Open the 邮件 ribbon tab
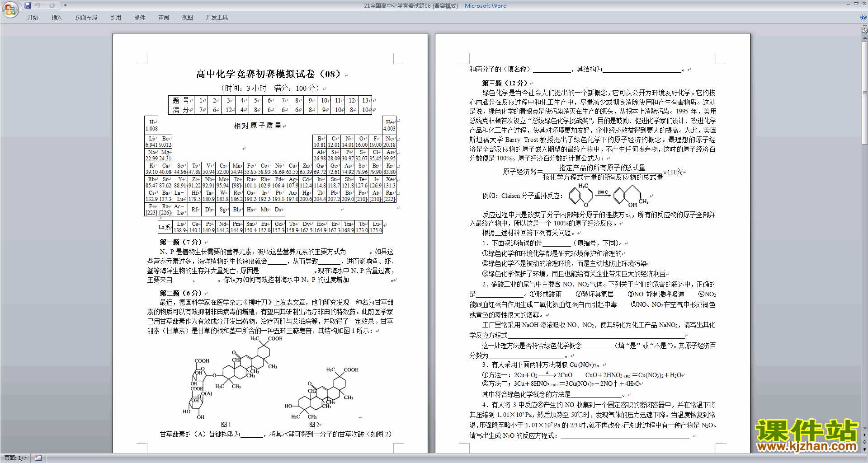 [x=140, y=18]
